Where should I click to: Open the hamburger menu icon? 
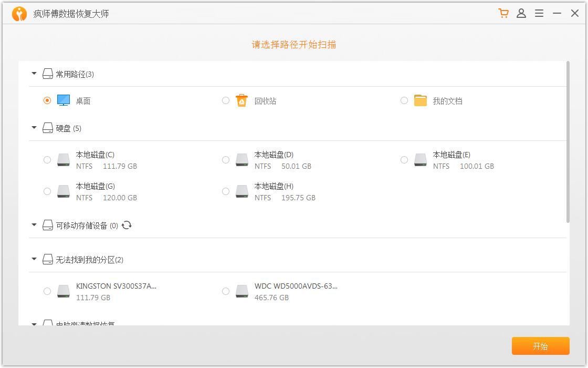(539, 13)
